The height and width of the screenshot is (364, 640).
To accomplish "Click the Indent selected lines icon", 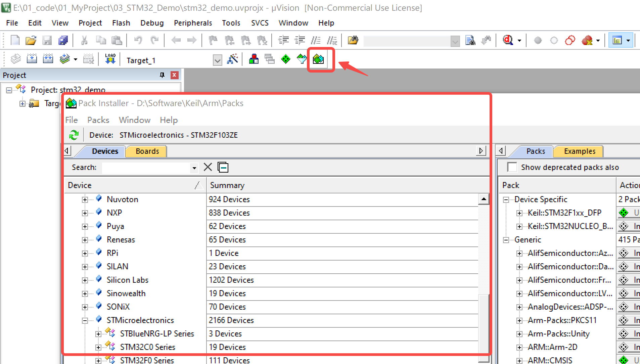I will tap(284, 40).
